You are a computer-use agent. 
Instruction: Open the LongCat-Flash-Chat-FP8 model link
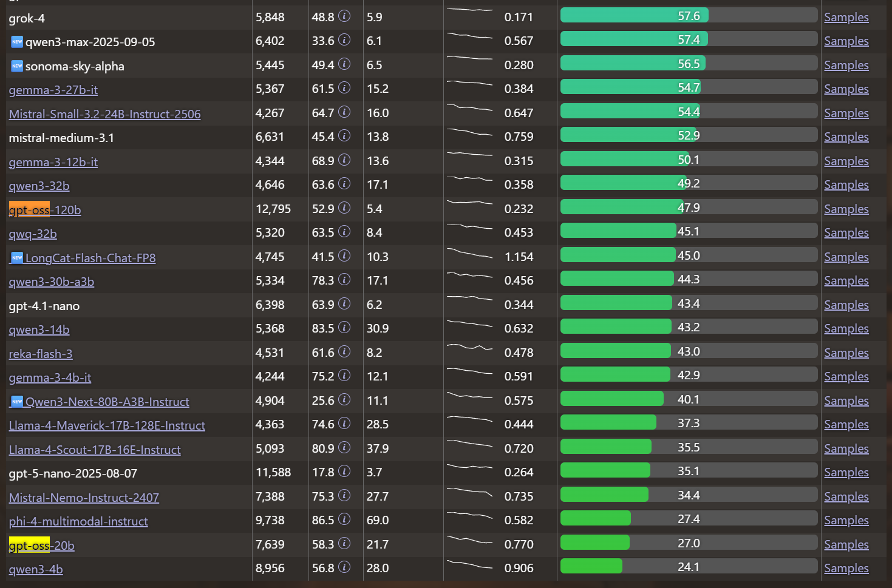point(90,258)
